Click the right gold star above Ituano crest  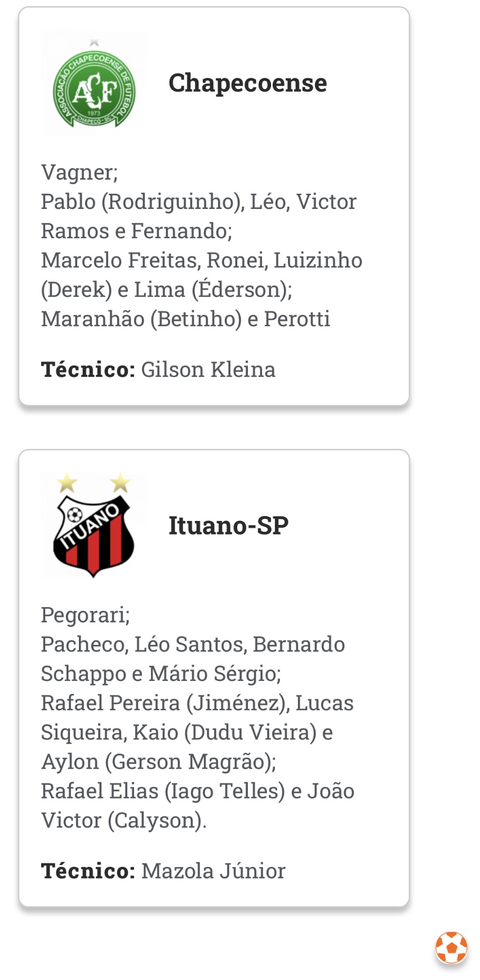pyautogui.click(x=120, y=483)
